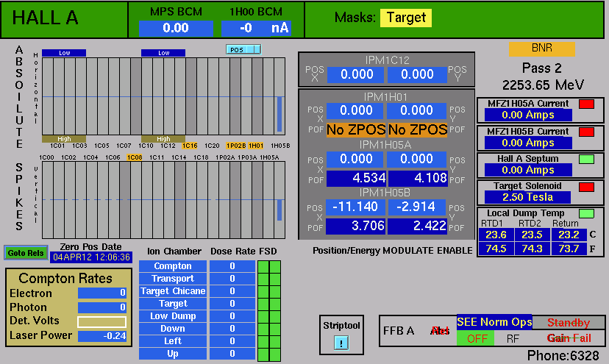
Task: Click the MFZ1H05A Current red status indicator
Action: coord(586,104)
